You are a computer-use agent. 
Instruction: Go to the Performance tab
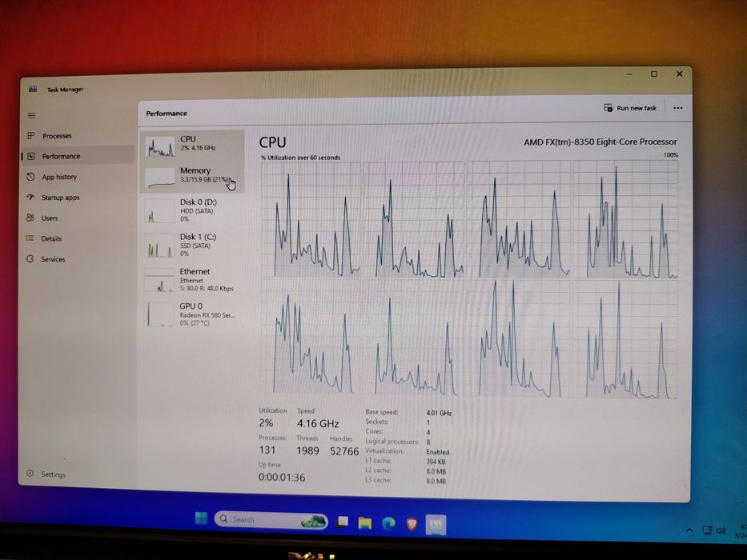78,156
